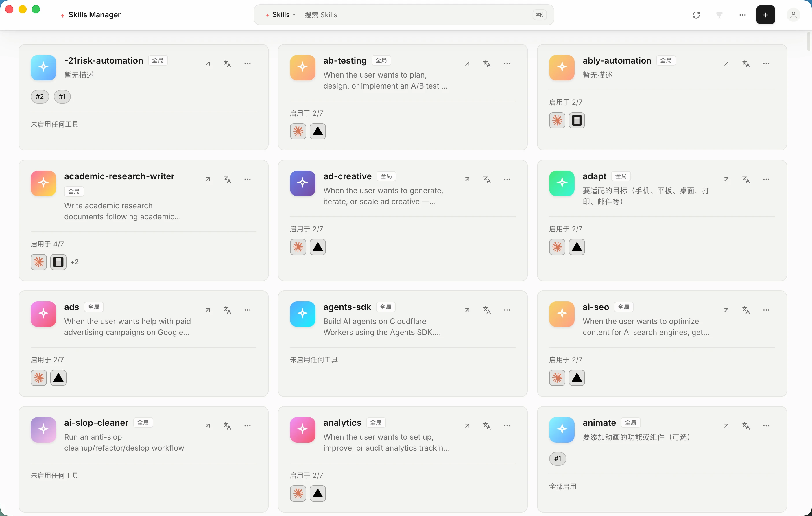This screenshot has height=516, width=812.
Task: Click the triangle tool icon on analytics
Action: coord(318,493)
